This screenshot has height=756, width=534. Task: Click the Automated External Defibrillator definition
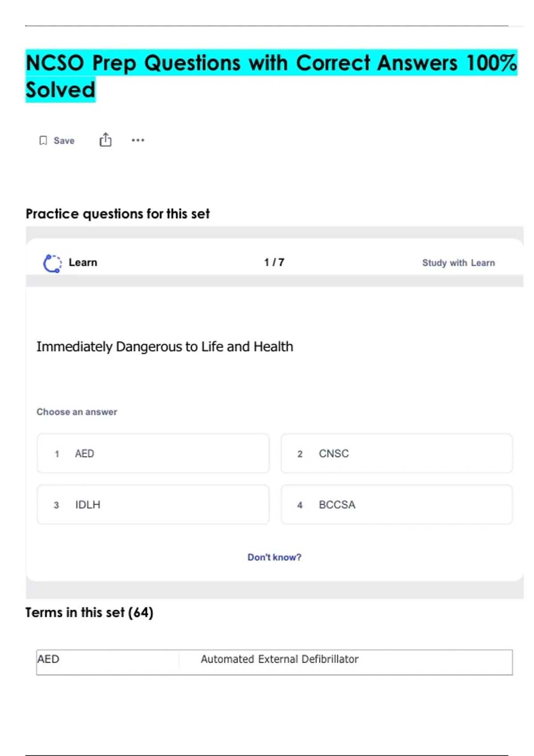[x=279, y=659]
